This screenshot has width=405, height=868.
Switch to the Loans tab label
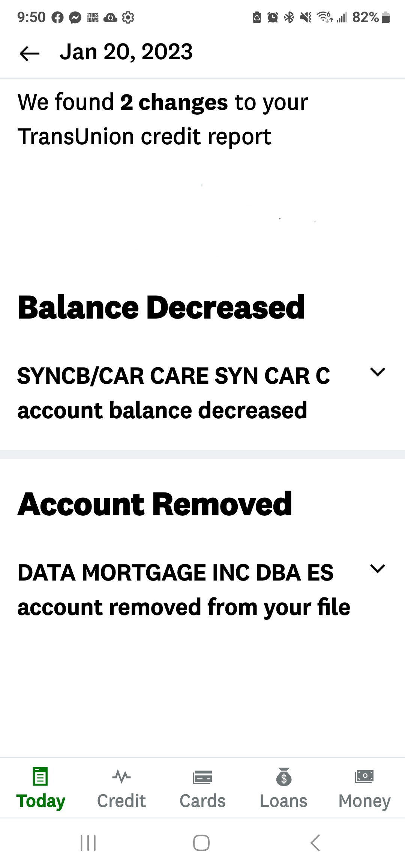pyautogui.click(x=284, y=801)
